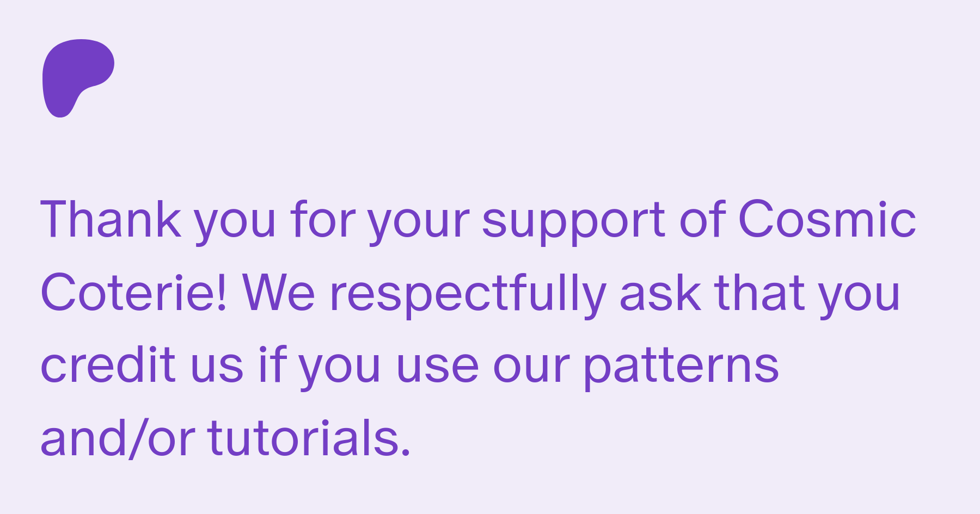Click the purple Patreon logo
Screen dimensions: 980x514
(78, 78)
